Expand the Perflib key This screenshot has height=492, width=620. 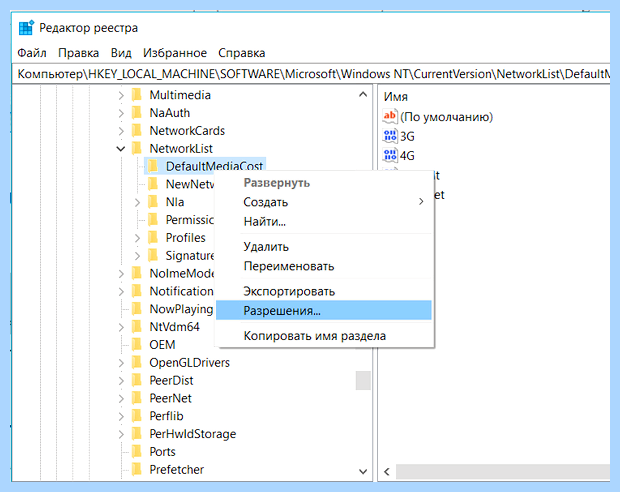coord(121,416)
